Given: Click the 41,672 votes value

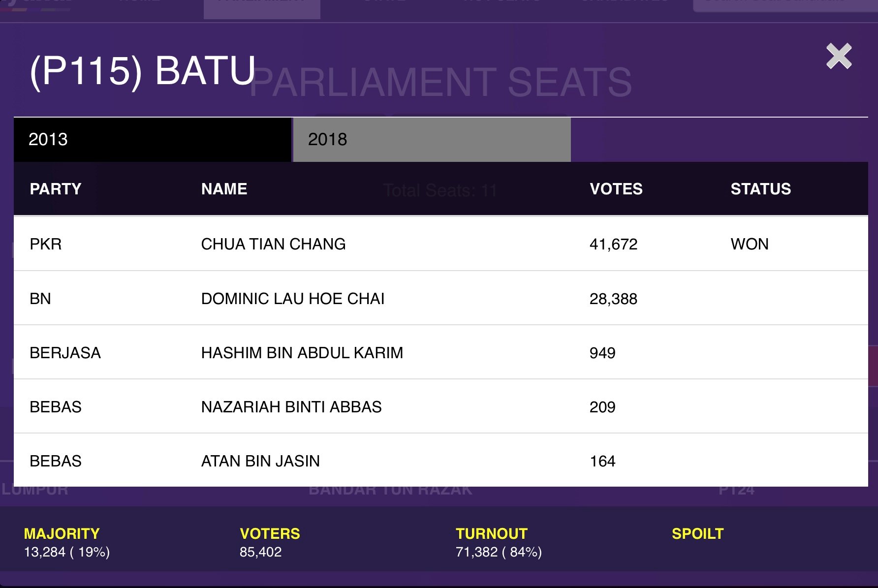Looking at the screenshot, I should [x=614, y=244].
